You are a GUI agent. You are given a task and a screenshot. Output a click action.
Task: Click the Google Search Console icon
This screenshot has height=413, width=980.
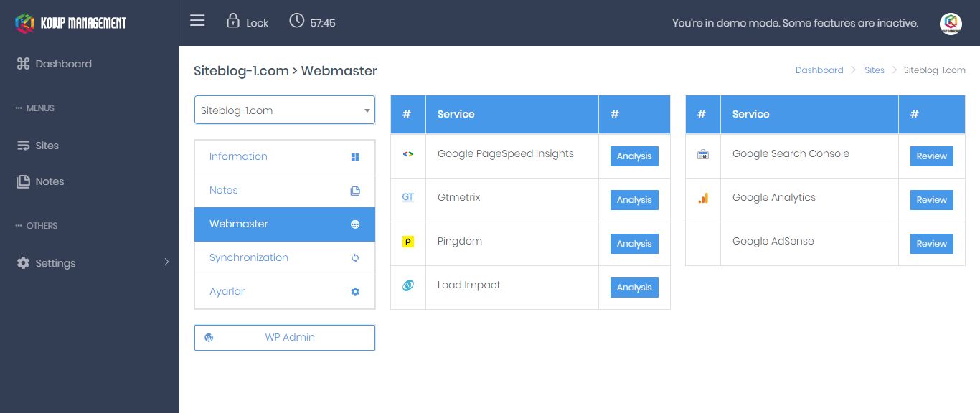click(x=703, y=154)
